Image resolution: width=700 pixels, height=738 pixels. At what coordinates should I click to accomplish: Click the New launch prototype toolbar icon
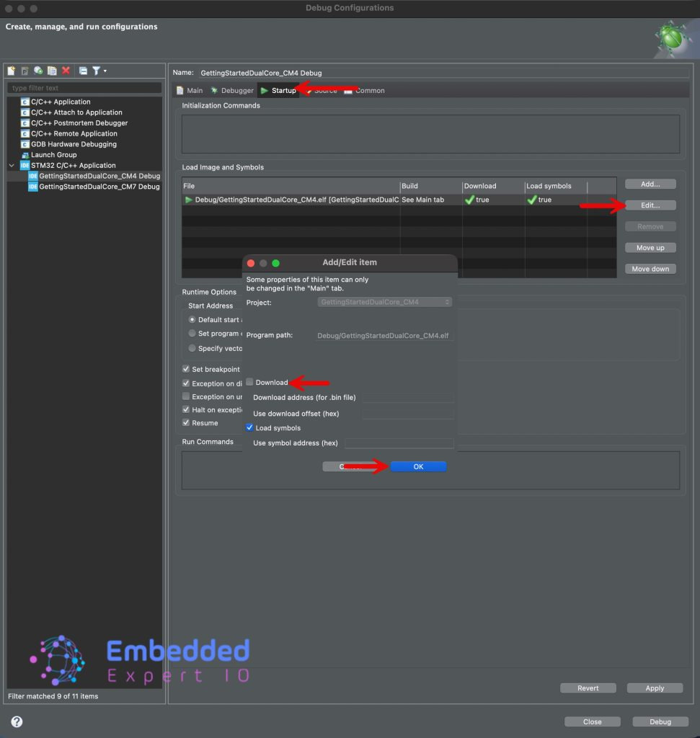[x=25, y=71]
